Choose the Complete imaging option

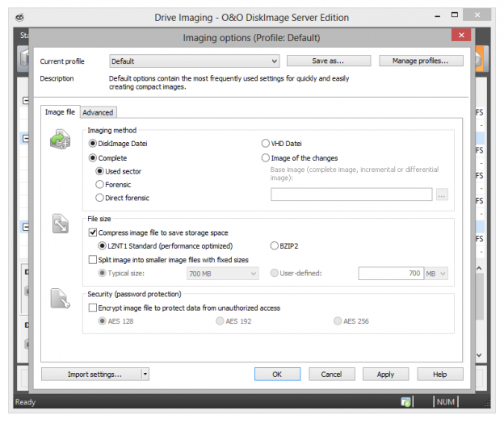93,157
